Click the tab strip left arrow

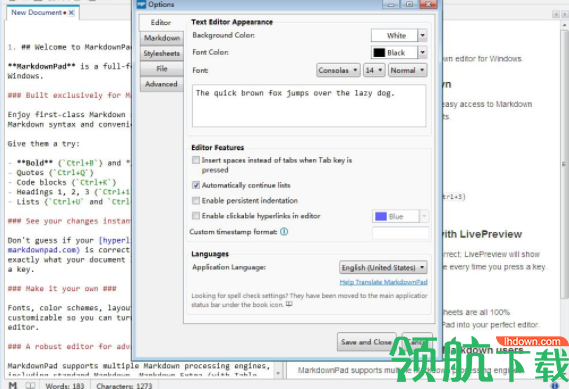click(556, 14)
